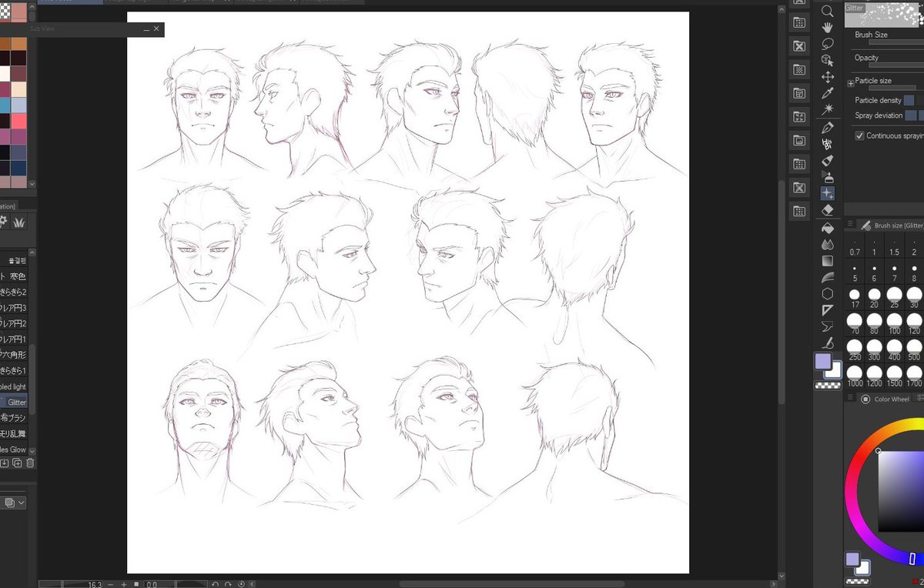Select the Decoration sparkle tool
924x588 pixels.
pyautogui.click(x=828, y=193)
